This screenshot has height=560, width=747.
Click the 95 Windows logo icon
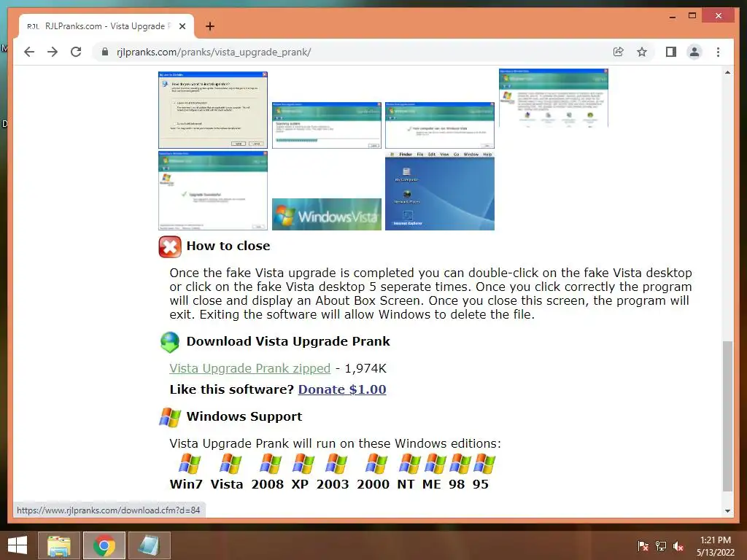484,463
